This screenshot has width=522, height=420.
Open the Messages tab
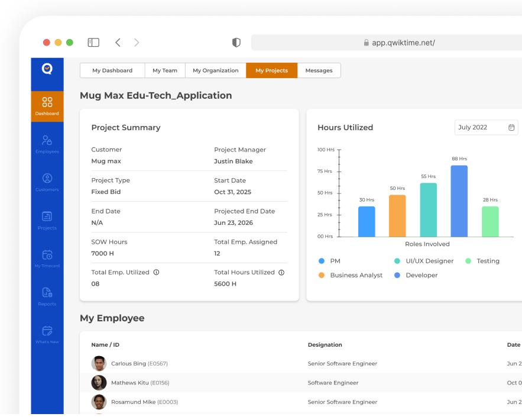(x=319, y=70)
